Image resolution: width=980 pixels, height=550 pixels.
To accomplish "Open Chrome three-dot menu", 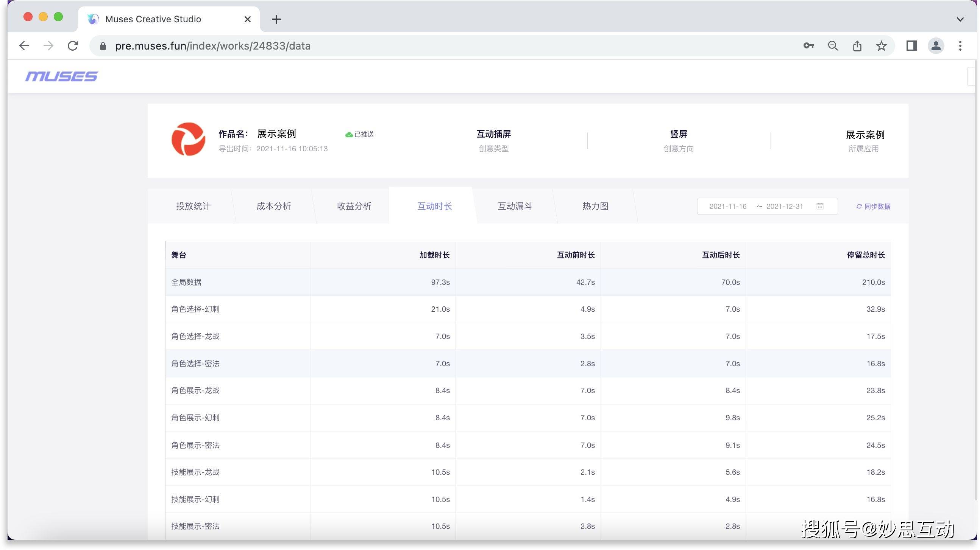I will (960, 46).
